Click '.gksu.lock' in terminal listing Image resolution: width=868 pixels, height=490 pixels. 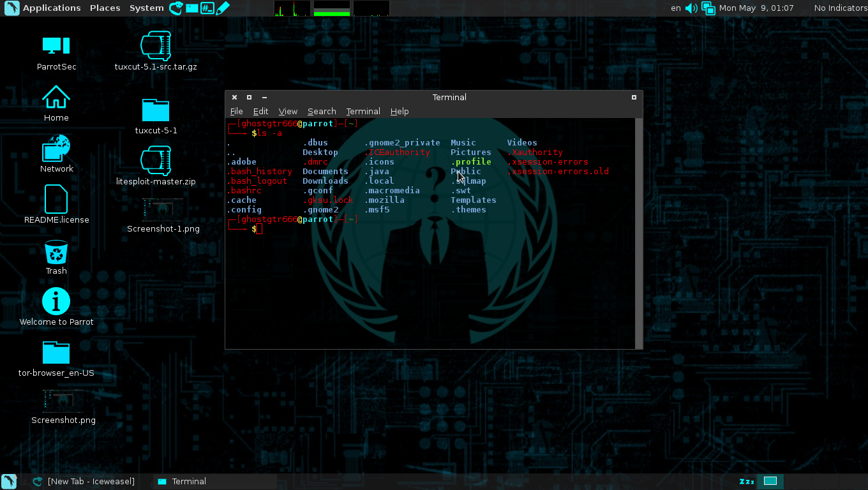click(328, 200)
